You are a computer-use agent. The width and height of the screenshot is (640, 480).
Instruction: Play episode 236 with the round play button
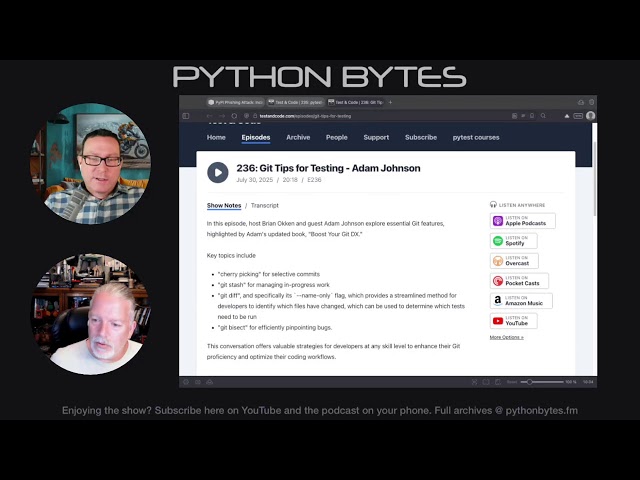click(218, 173)
